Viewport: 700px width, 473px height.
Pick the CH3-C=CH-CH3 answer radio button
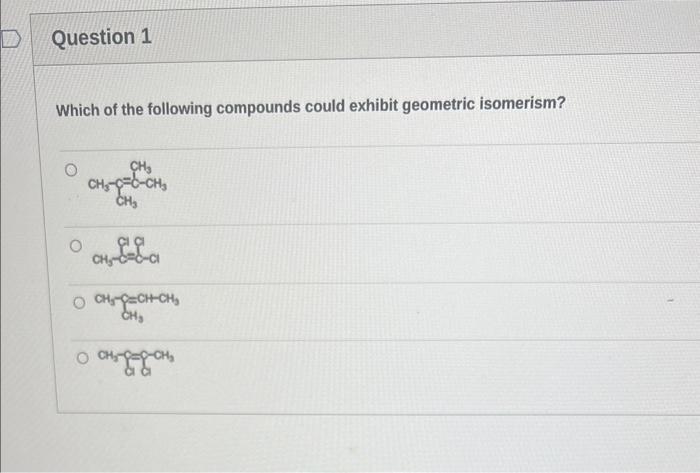[79, 303]
